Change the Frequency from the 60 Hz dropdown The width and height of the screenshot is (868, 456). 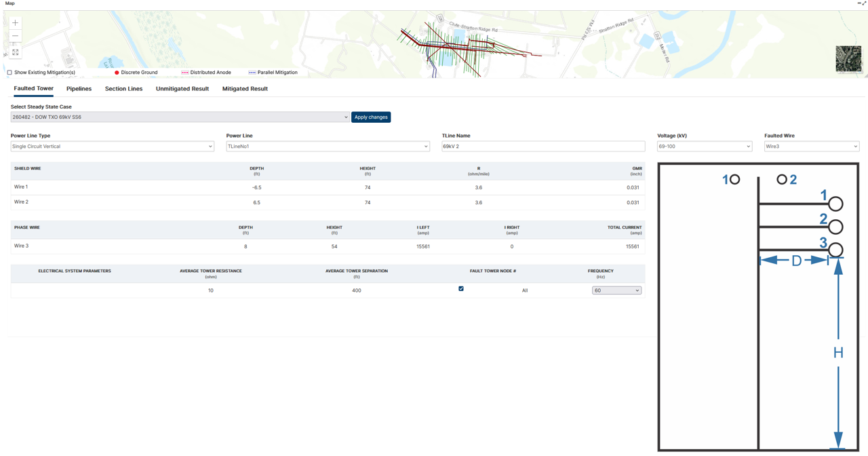(616, 290)
